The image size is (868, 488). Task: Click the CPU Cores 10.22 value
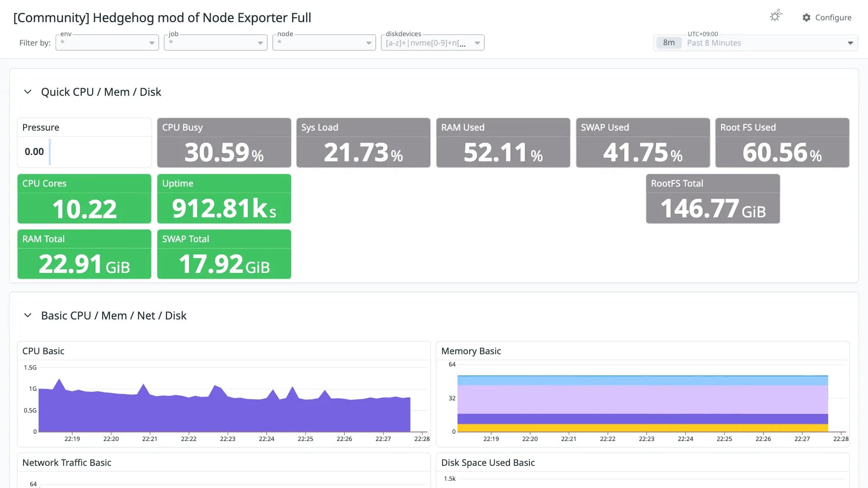[85, 209]
